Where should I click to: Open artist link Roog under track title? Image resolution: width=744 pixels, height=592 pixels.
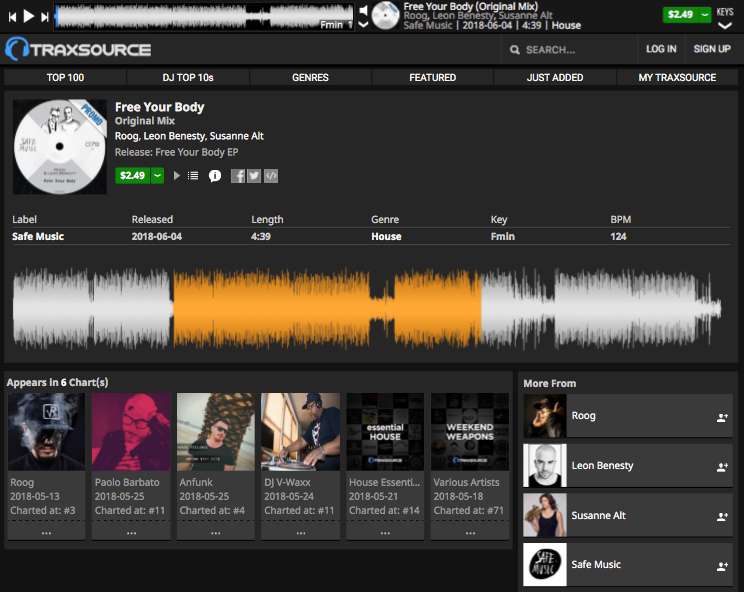126,136
